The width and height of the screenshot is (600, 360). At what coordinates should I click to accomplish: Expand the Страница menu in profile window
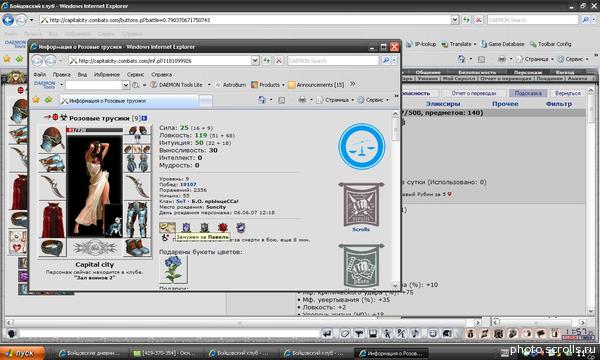(x=353, y=100)
